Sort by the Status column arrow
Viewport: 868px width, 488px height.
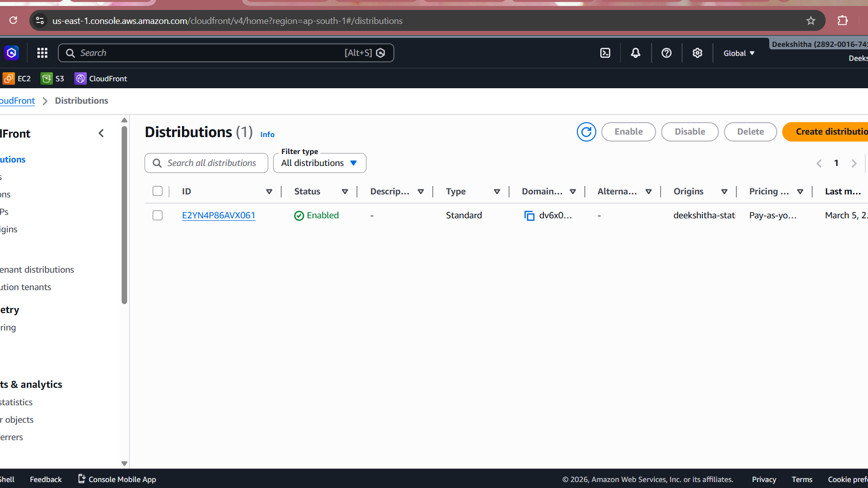point(345,191)
